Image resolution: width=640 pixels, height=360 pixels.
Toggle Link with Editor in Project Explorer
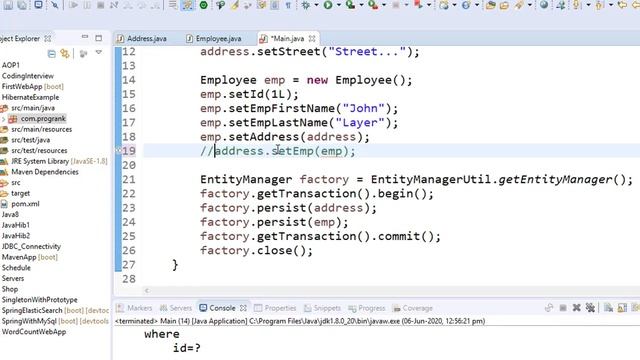[64, 53]
